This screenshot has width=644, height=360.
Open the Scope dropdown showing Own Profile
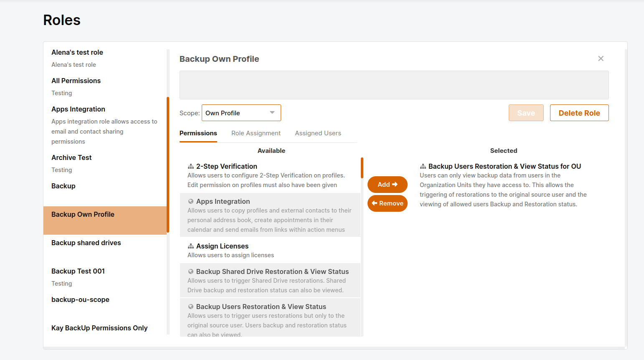tap(241, 113)
